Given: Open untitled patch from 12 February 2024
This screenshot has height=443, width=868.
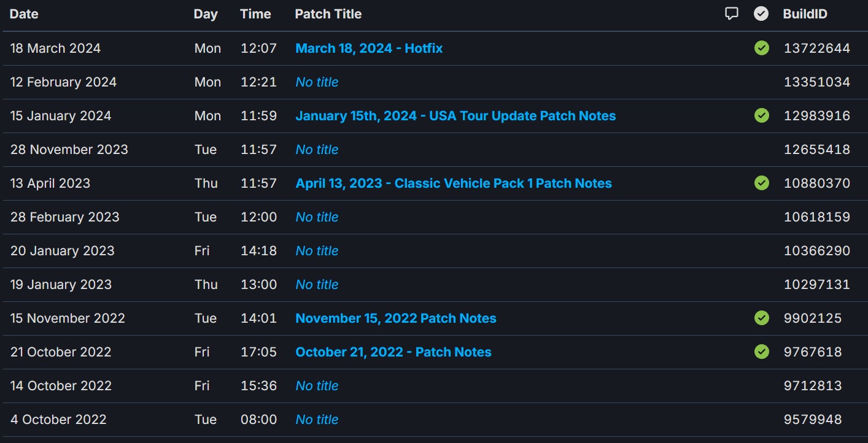Looking at the screenshot, I should [317, 82].
